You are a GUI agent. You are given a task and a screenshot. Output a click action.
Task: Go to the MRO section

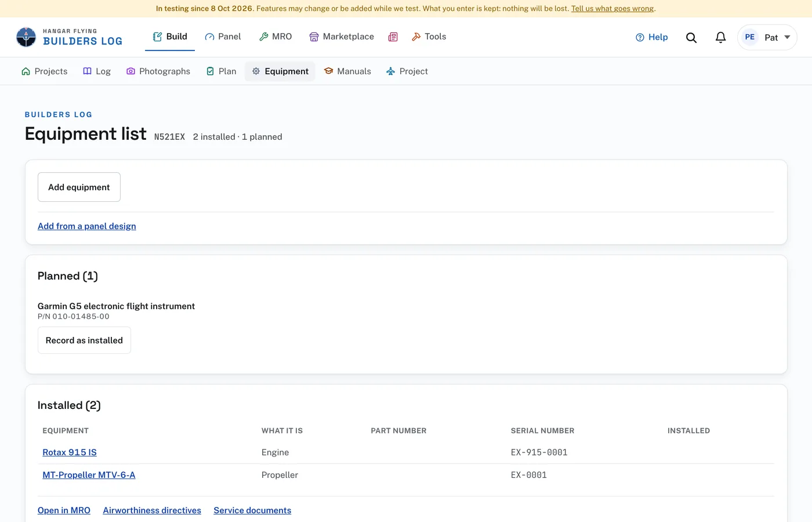(275, 37)
